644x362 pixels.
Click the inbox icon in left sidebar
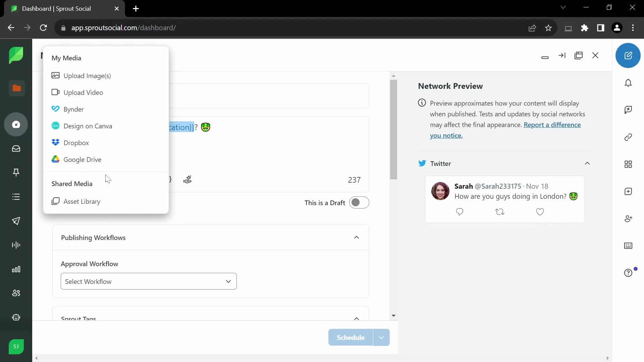point(16,149)
